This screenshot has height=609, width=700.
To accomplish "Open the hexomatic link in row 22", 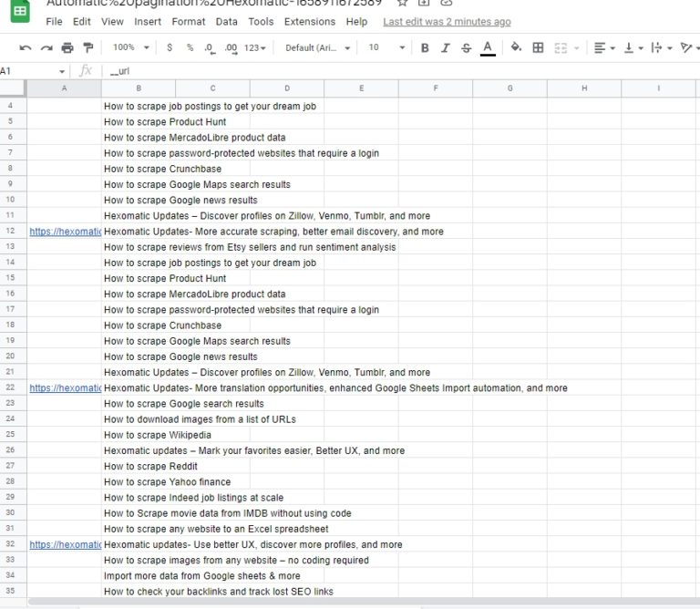I will tap(64, 387).
